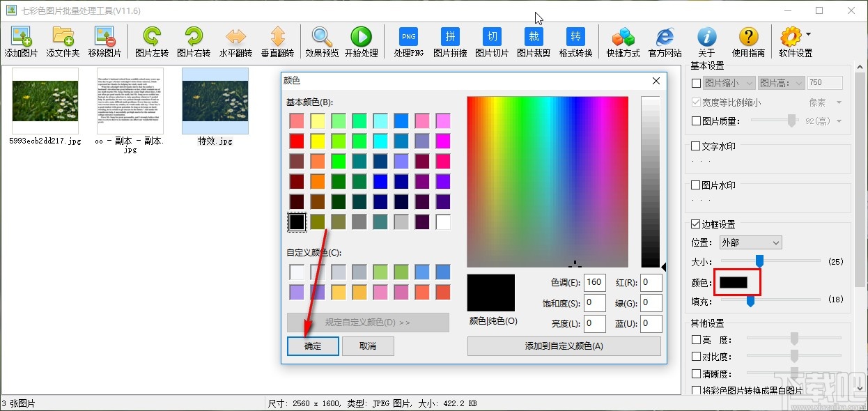Click 添加到自定义颜色 button

(564, 346)
